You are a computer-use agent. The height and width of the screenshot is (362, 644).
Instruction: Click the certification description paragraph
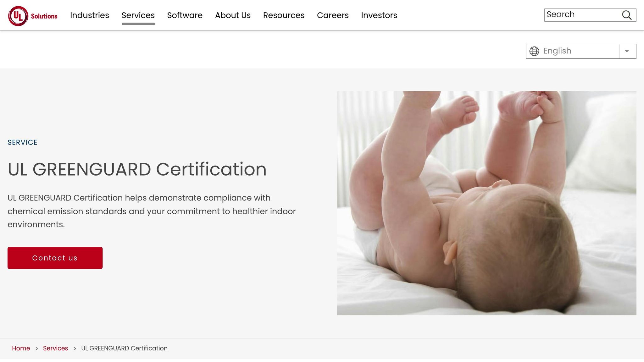click(152, 211)
